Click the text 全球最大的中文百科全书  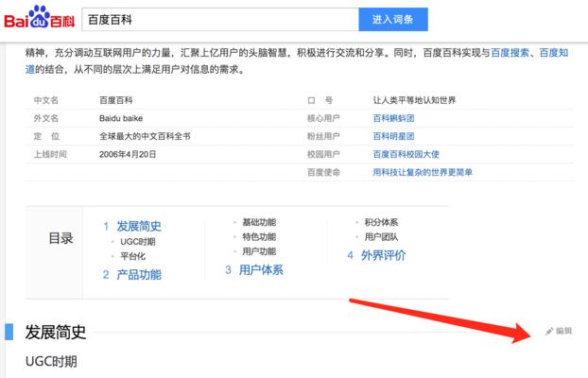(x=145, y=136)
